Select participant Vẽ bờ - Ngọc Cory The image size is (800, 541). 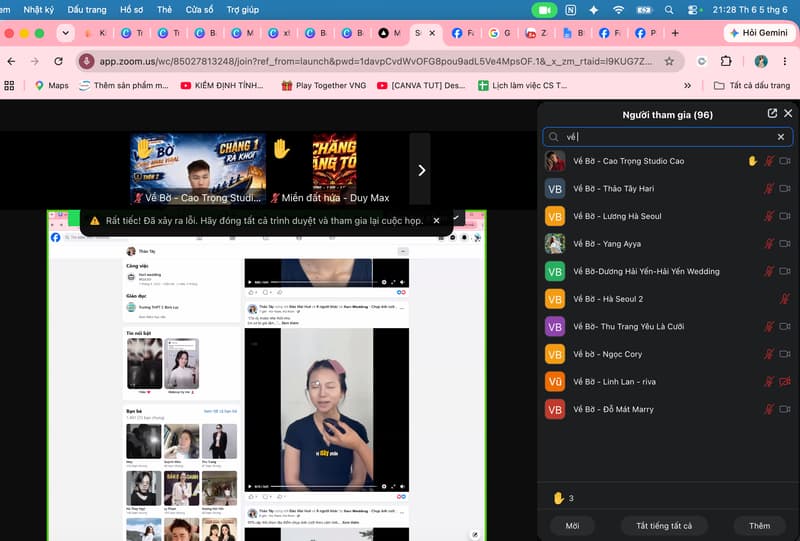(667, 354)
